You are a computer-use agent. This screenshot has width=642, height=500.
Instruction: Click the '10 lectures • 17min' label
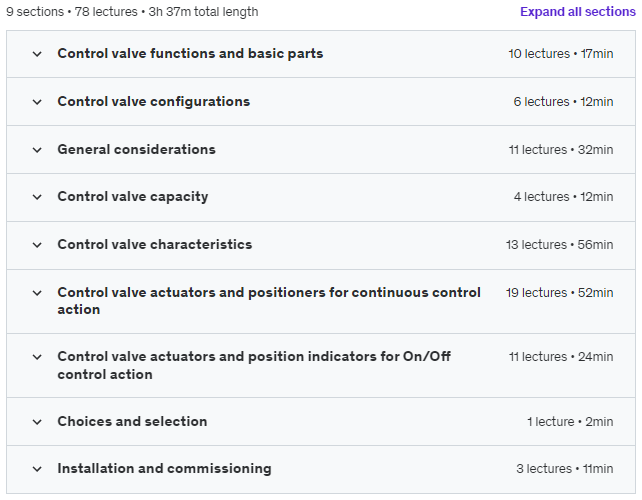click(561, 54)
